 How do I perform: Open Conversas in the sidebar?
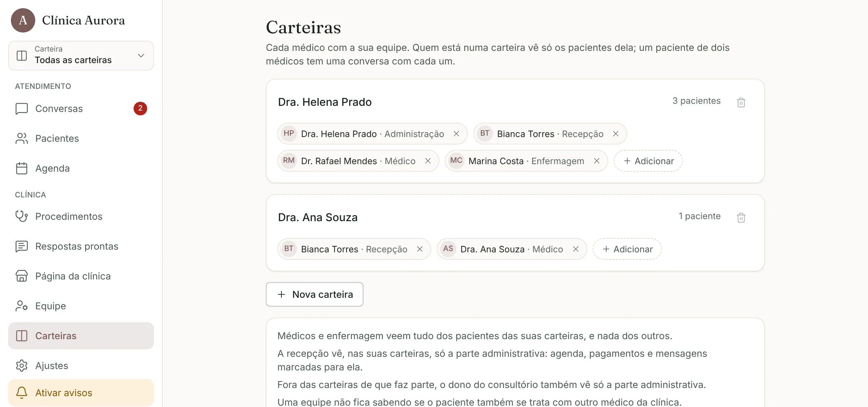click(x=81, y=109)
